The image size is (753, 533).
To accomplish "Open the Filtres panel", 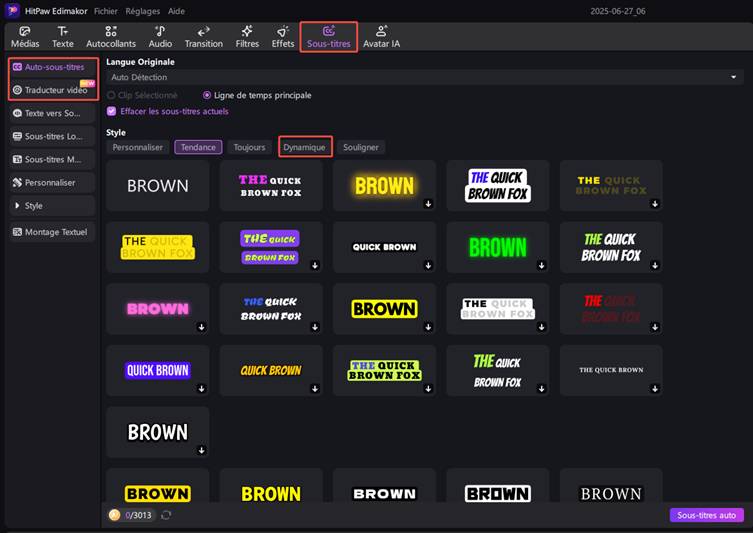I will tap(247, 37).
